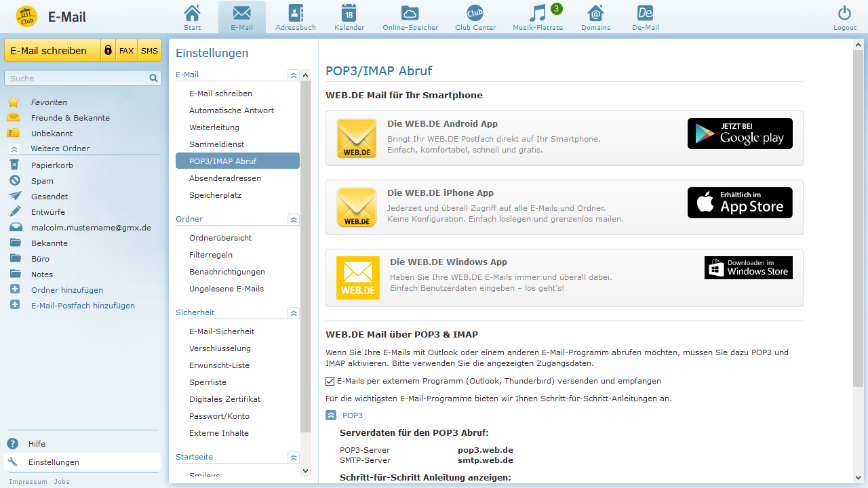This screenshot has width=868, height=488.
Task: Open De-Mail
Action: (644, 17)
